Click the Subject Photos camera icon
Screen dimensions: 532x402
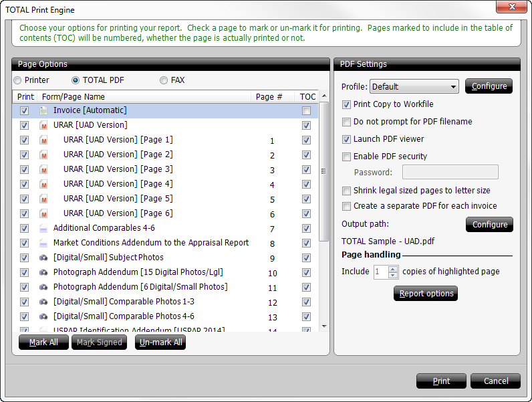(x=43, y=258)
